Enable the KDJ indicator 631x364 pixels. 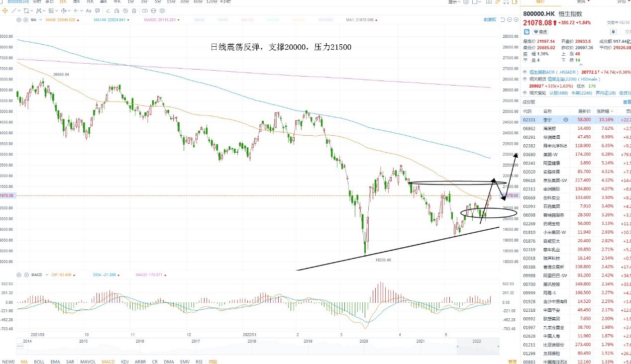[125, 362]
